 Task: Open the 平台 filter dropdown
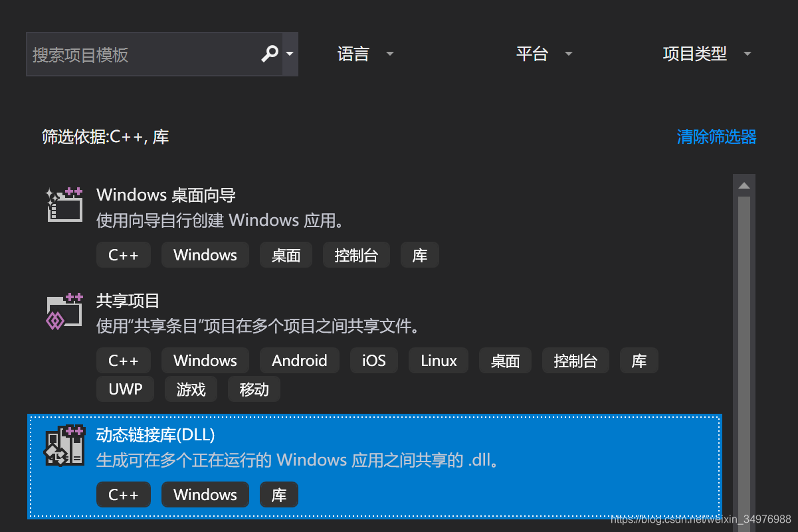[x=544, y=54]
